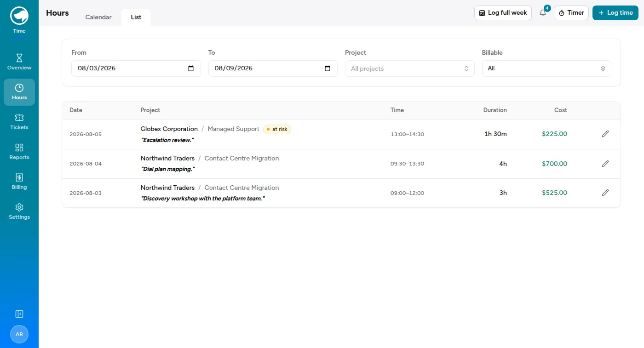Click the $525.00 cost value
This screenshot has width=644, height=348.
pos(555,193)
